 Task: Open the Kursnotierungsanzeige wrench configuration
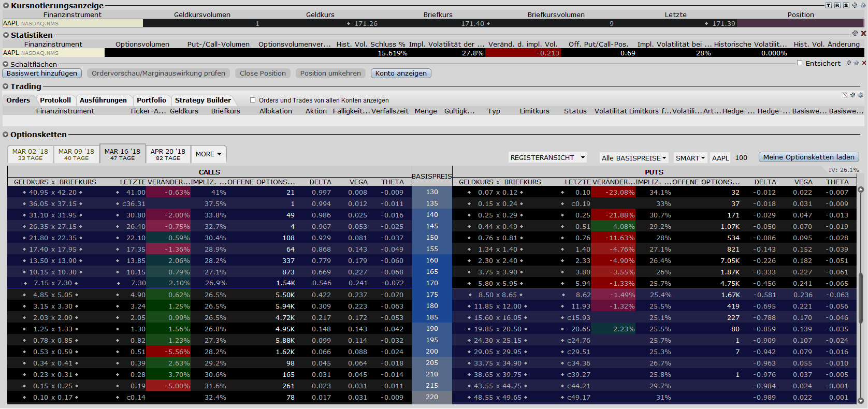pos(855,6)
